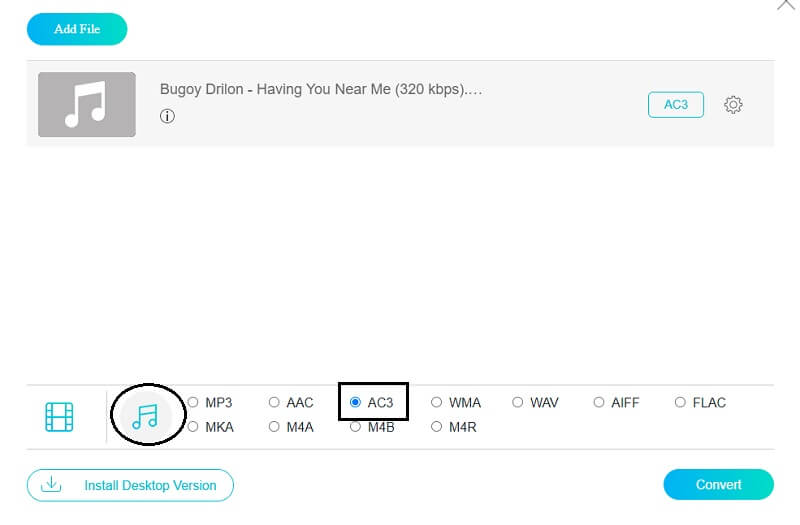Image resolution: width=800 pixels, height=525 pixels.
Task: Click the music note file thumbnail
Action: (86, 104)
